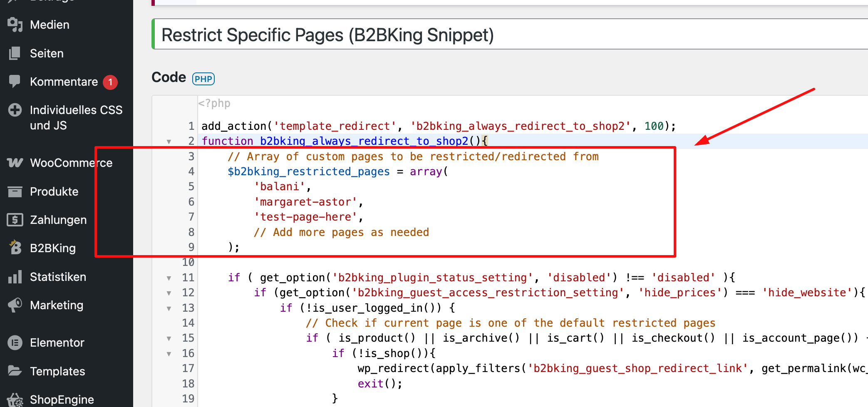
Task: Click the <?php opening tag line
Action: point(214,103)
